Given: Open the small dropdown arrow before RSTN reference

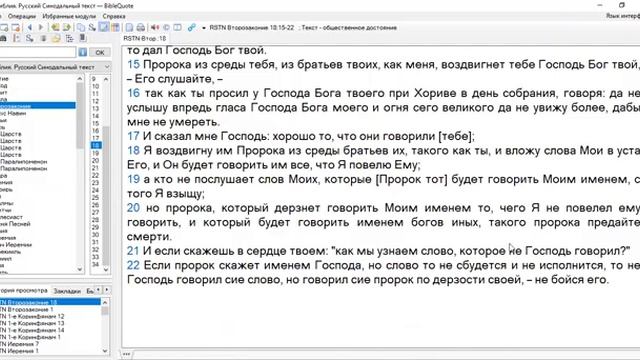Looking at the screenshot, I should tap(204, 28).
